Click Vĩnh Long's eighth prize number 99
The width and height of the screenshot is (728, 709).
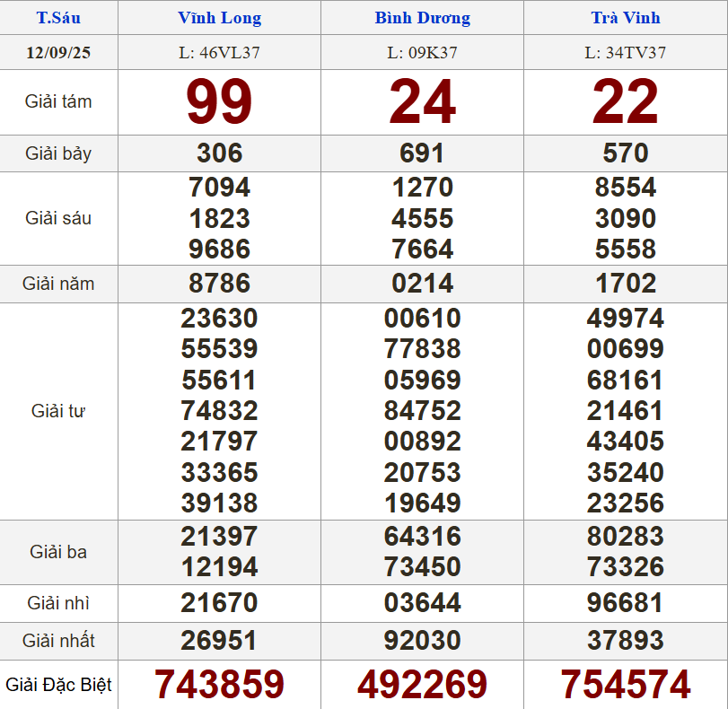coord(219,102)
